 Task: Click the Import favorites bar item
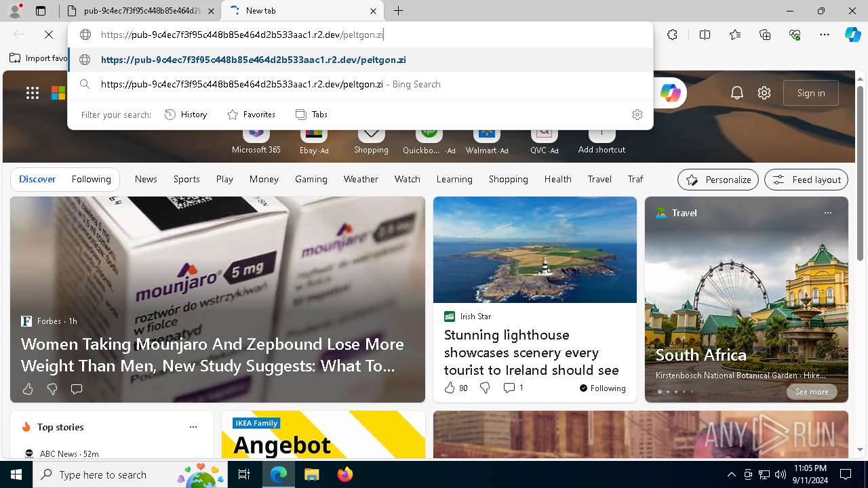click(x=39, y=58)
